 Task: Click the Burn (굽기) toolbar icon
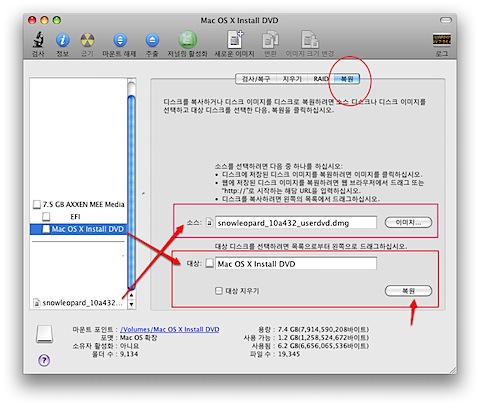[87, 40]
